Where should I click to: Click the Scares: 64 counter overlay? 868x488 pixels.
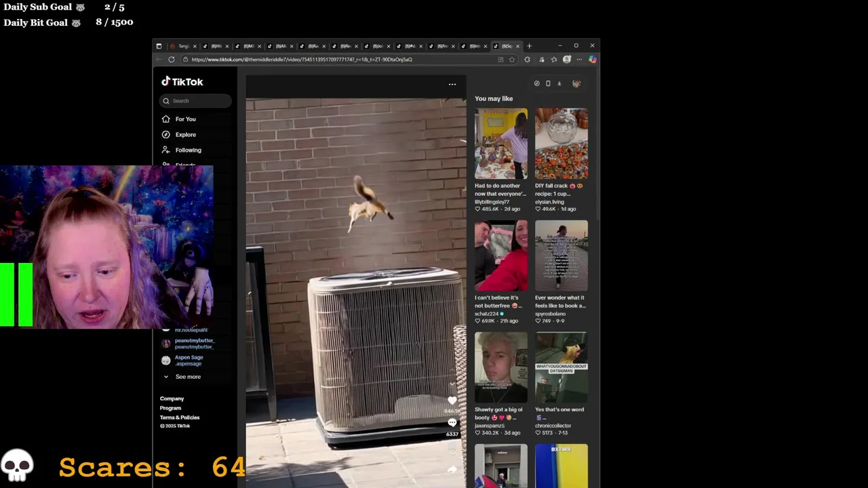tap(152, 468)
